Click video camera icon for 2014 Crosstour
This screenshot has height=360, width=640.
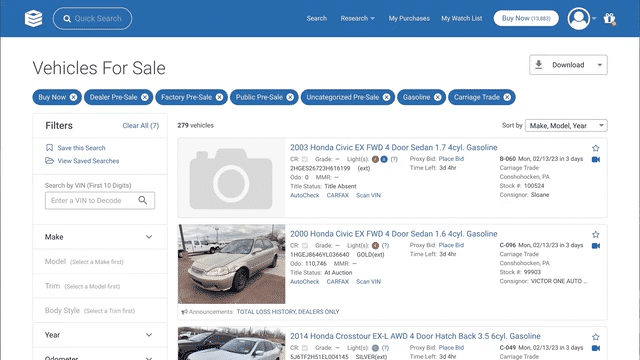pyautogui.click(x=596, y=348)
